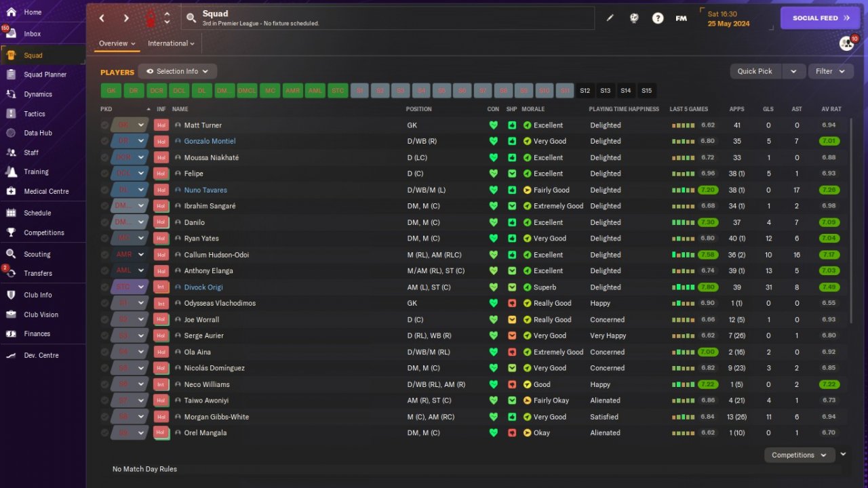
Task: Open Dynamics icon in sidebar
Action: point(11,94)
